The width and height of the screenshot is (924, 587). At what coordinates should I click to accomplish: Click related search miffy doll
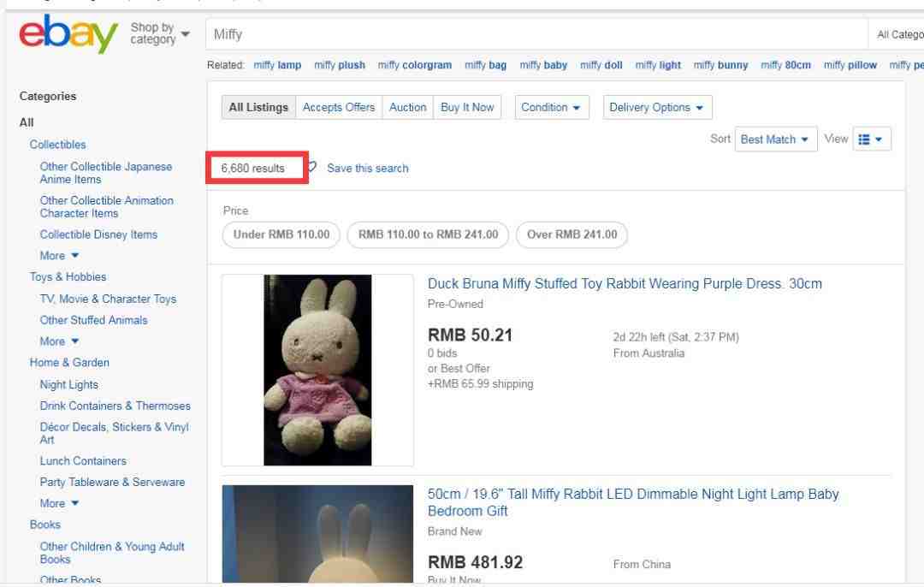pos(601,65)
